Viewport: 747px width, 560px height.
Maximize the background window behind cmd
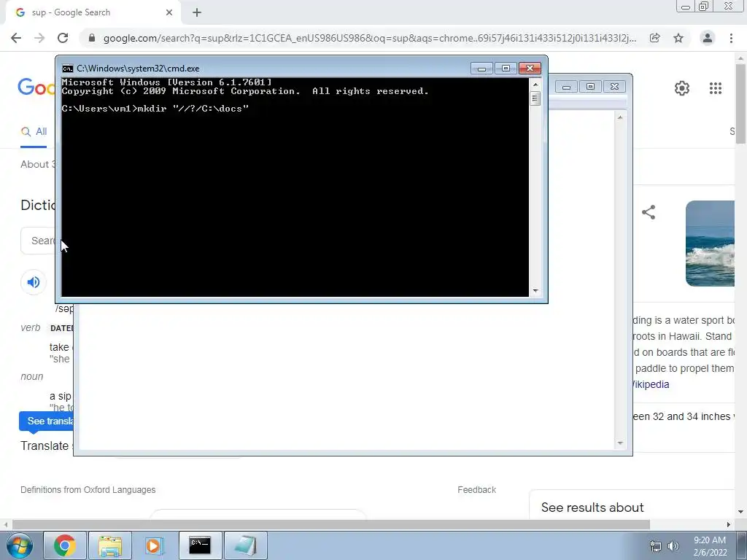pyautogui.click(x=590, y=87)
